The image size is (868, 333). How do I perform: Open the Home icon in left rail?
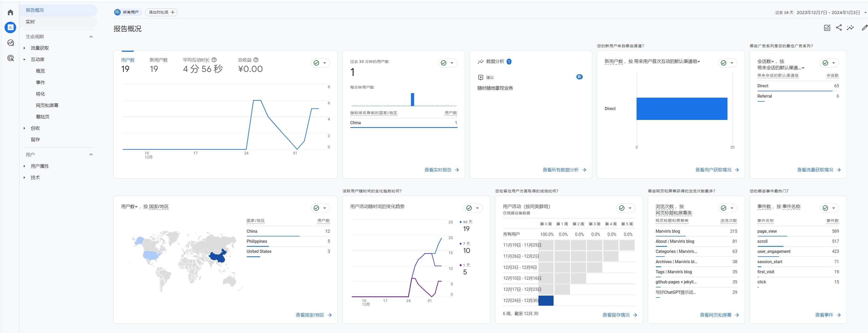(x=10, y=12)
